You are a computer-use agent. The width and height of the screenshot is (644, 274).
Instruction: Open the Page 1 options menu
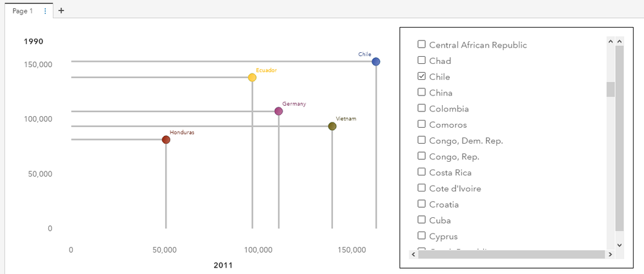45,11
